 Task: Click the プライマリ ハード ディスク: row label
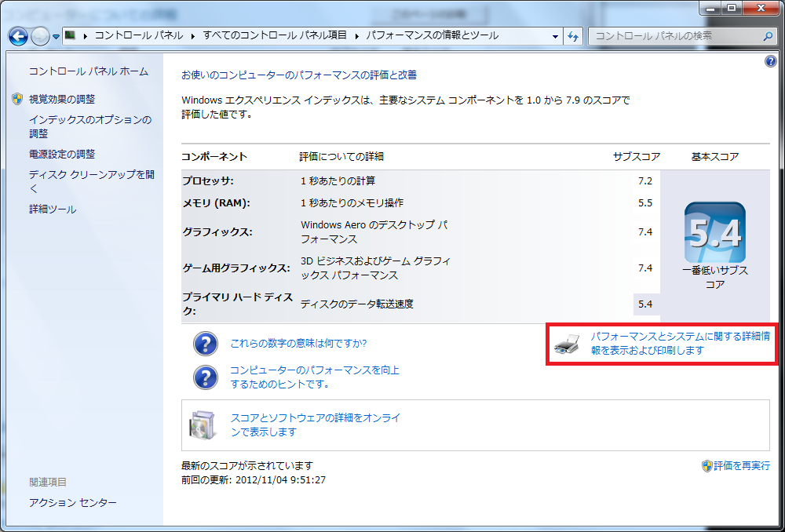click(x=237, y=304)
